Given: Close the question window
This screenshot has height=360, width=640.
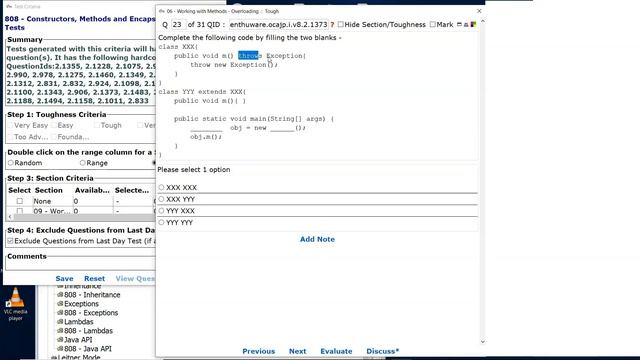Looking at the screenshot, I should pyautogui.click(x=479, y=11).
